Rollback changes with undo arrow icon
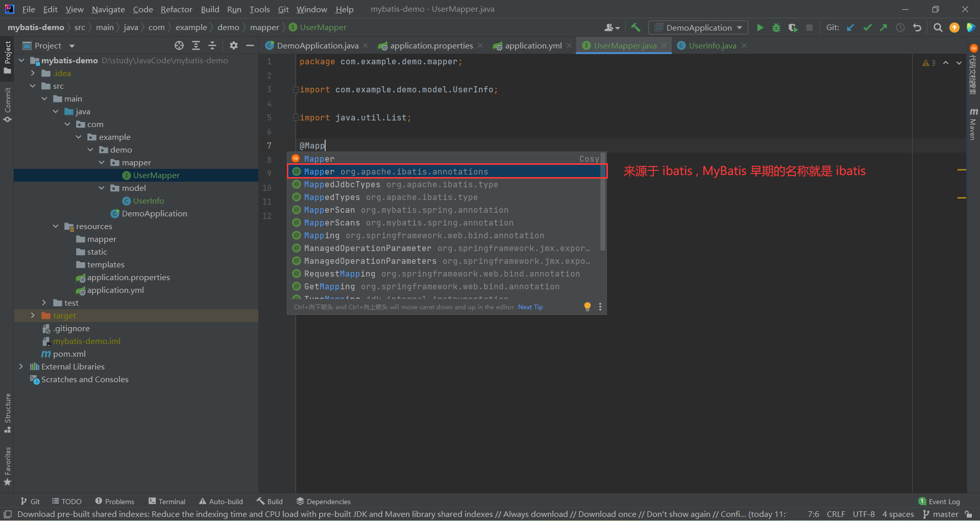 coord(917,28)
